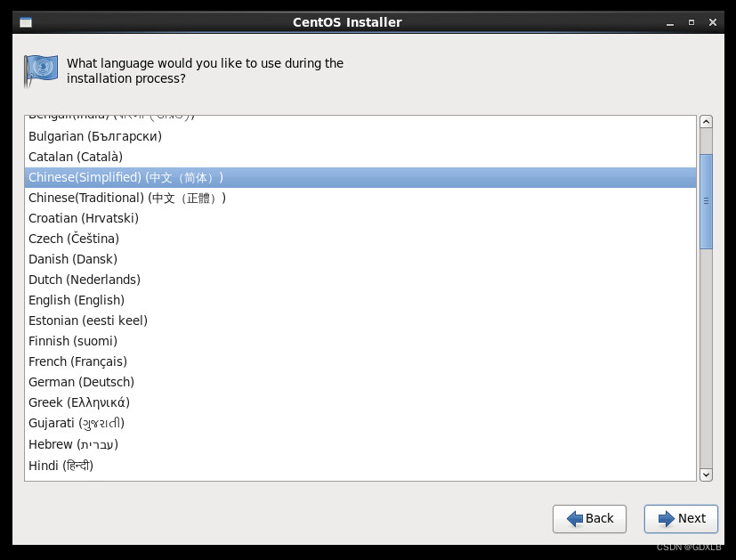Select German (Deutsch) language
The height and width of the screenshot is (560, 736).
pyautogui.click(x=81, y=382)
